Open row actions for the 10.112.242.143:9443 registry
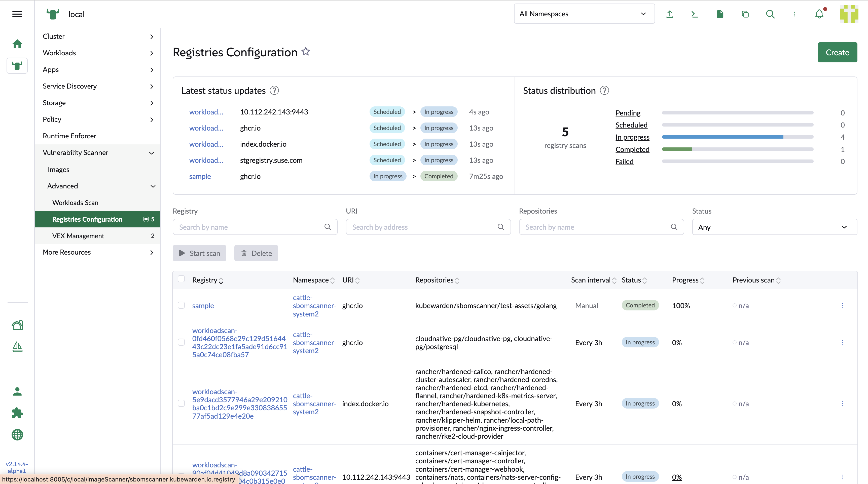Viewport: 868px width, 484px height. pos(842,477)
